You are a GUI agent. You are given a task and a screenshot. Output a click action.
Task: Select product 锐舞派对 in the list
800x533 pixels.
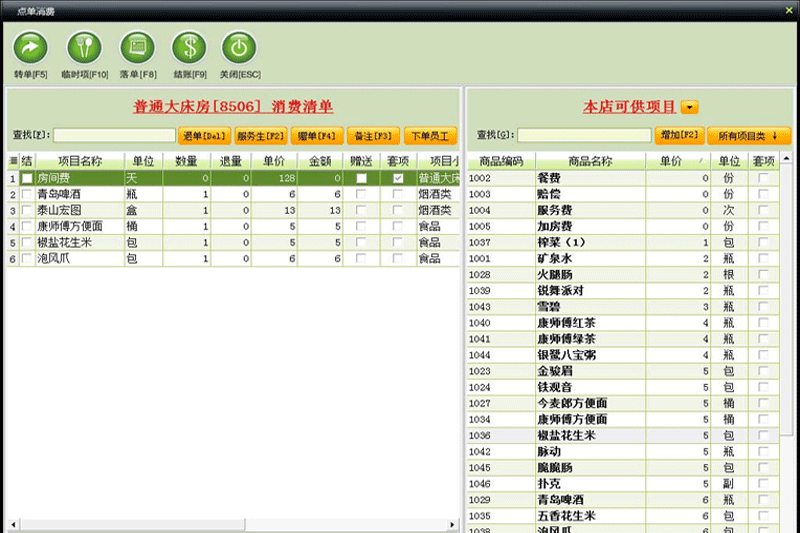click(x=623, y=291)
